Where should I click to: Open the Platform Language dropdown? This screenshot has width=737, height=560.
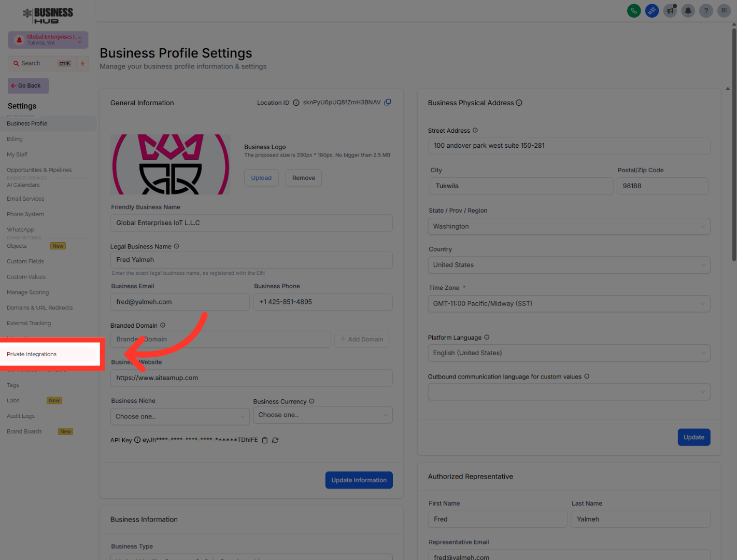pos(569,353)
